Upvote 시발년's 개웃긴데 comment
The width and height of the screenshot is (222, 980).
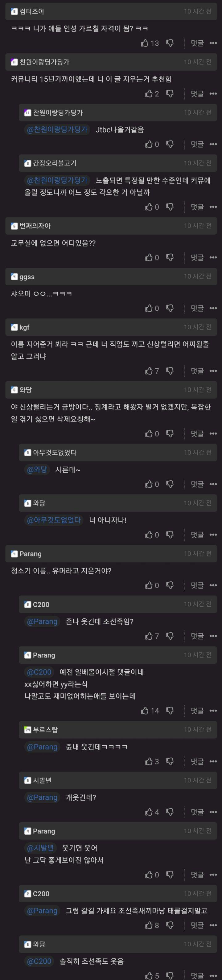point(149,812)
